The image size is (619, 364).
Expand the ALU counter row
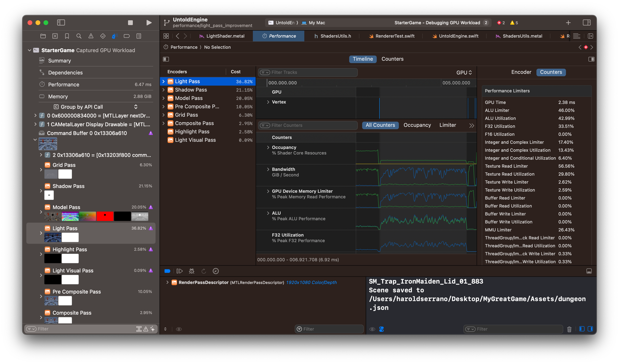click(x=268, y=213)
